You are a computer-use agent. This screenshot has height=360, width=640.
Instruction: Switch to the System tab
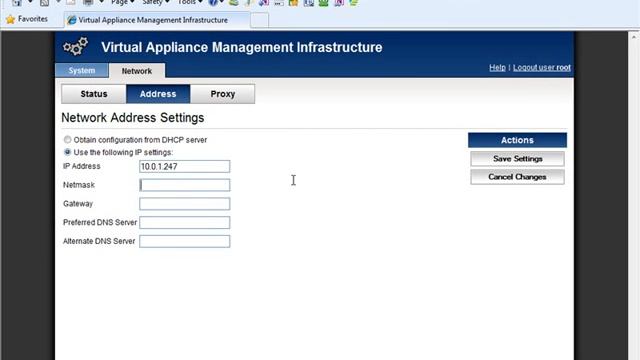coord(82,71)
